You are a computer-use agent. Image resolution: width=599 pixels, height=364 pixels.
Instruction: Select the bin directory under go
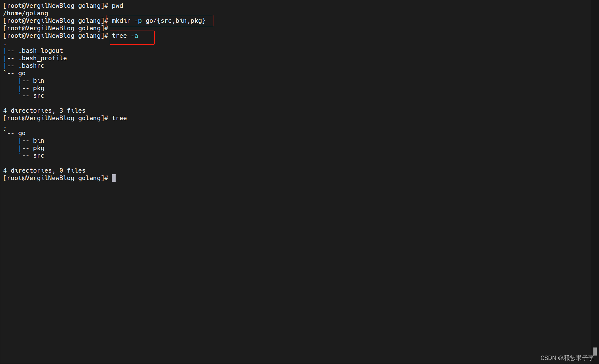[38, 81]
